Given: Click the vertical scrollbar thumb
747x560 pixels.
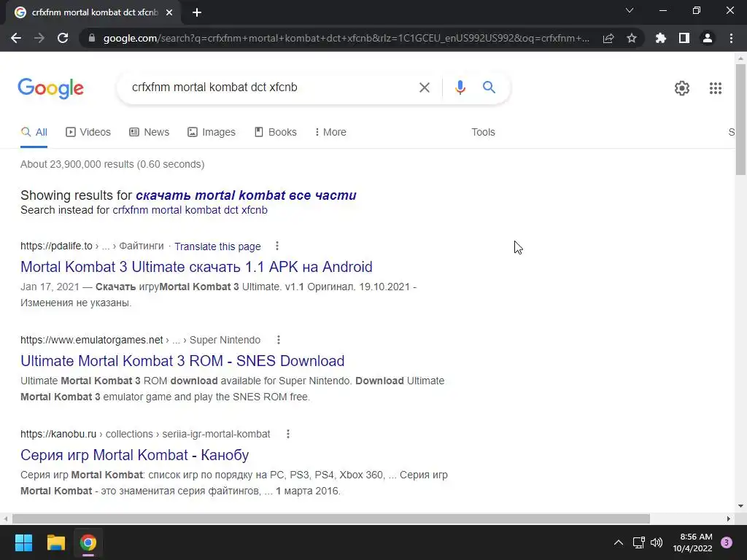Looking at the screenshot, I should (x=740, y=119).
